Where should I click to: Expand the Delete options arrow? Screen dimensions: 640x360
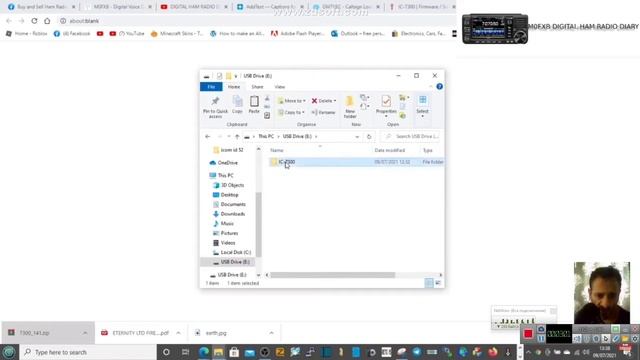pos(335,101)
